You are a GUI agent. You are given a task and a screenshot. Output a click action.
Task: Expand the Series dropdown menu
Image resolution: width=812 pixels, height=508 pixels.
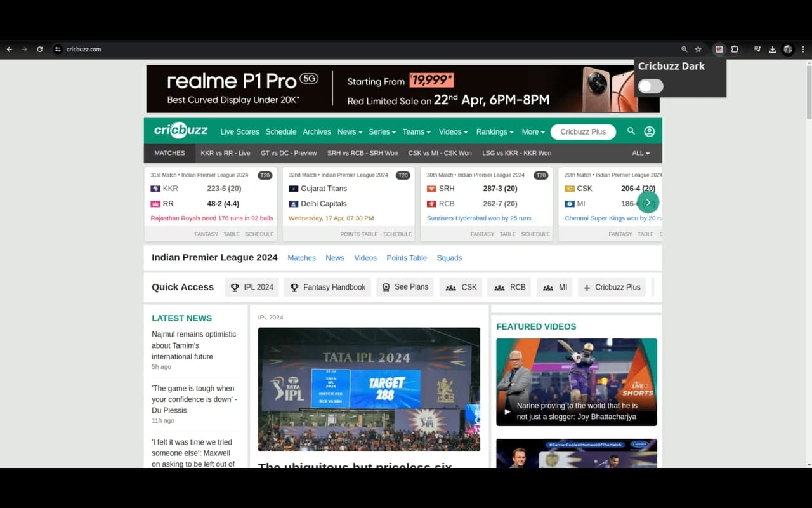382,132
